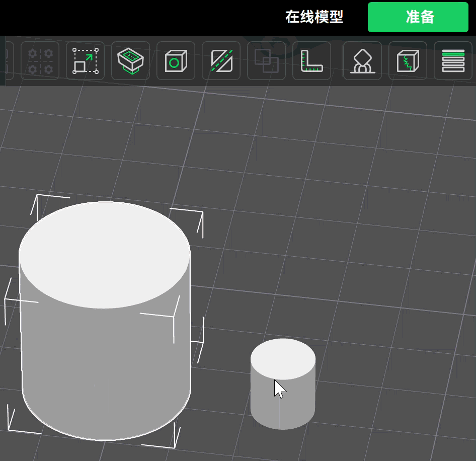Select the Scale tool
Image resolution: width=476 pixels, height=461 pixels.
pos(86,61)
